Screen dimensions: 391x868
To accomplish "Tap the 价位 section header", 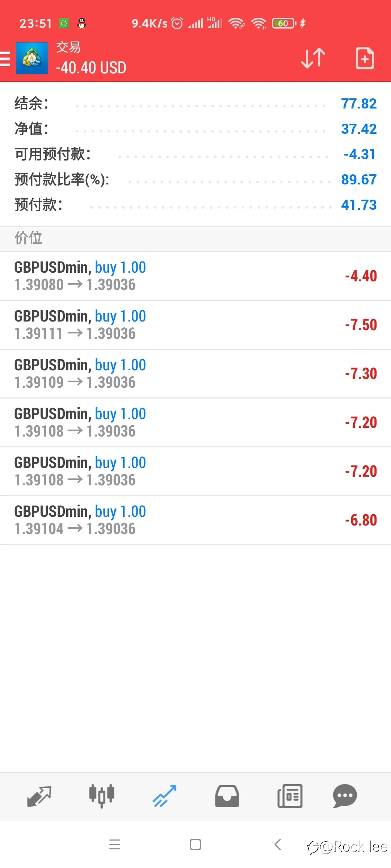I will [x=195, y=239].
